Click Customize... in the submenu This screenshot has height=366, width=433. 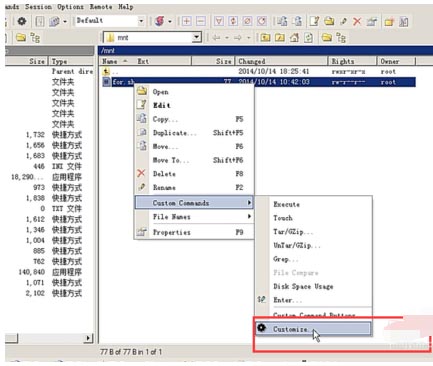[313, 329]
